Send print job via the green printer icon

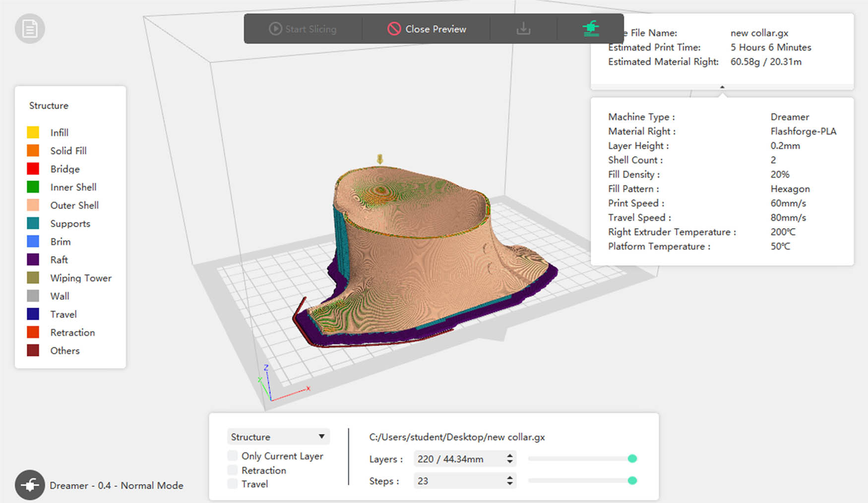tap(590, 29)
